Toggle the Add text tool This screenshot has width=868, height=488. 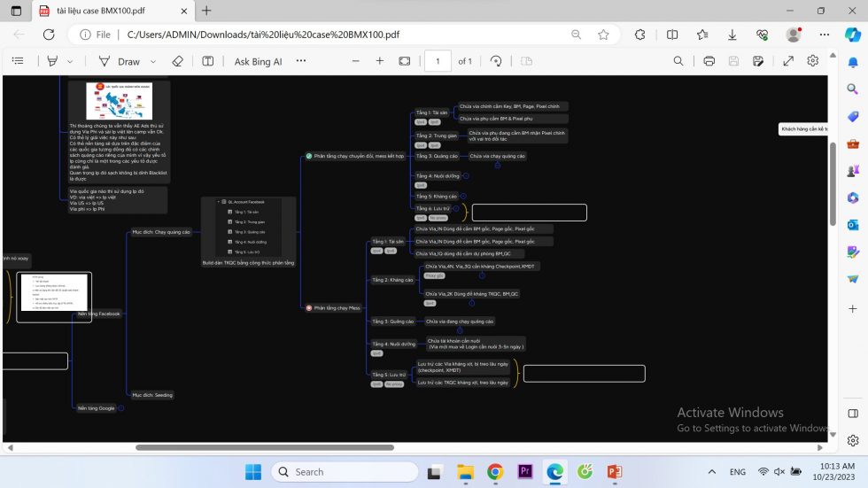click(208, 61)
